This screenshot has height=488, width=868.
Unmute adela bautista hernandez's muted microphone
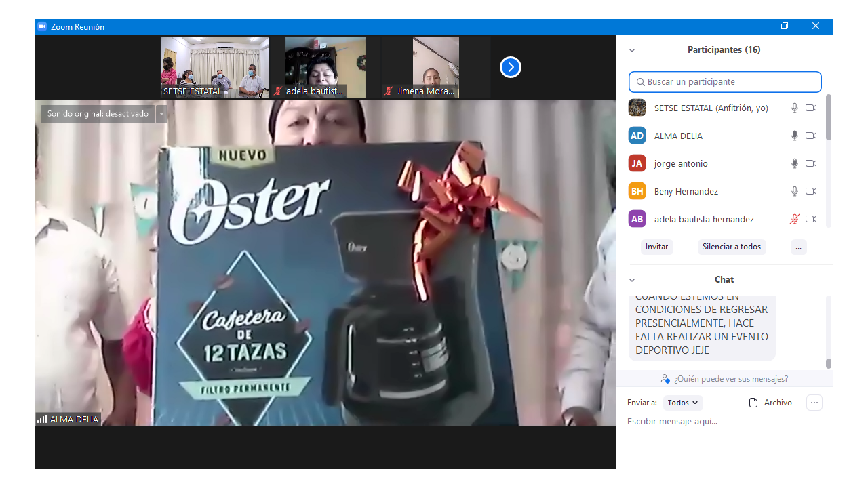[795, 219]
